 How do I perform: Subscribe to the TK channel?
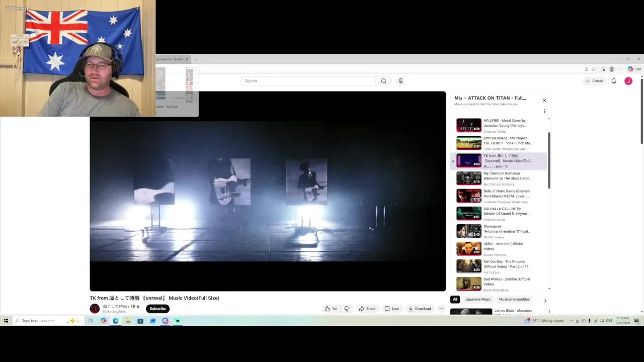(157, 309)
